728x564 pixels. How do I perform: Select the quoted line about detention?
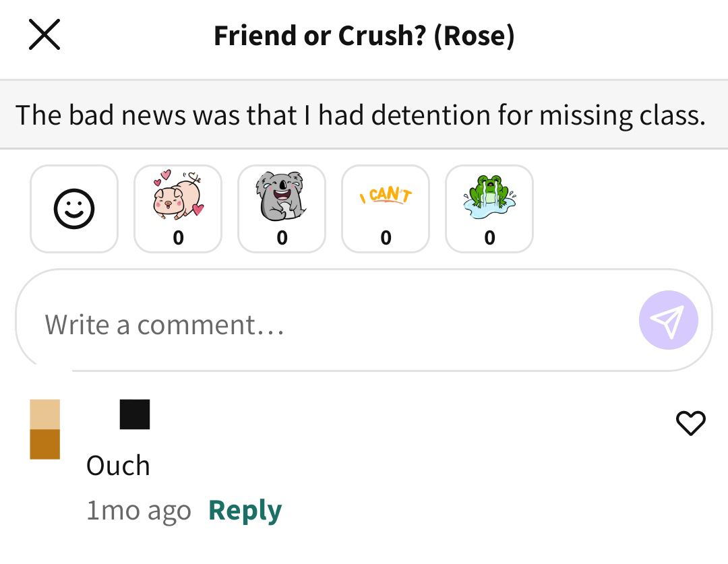point(360,115)
